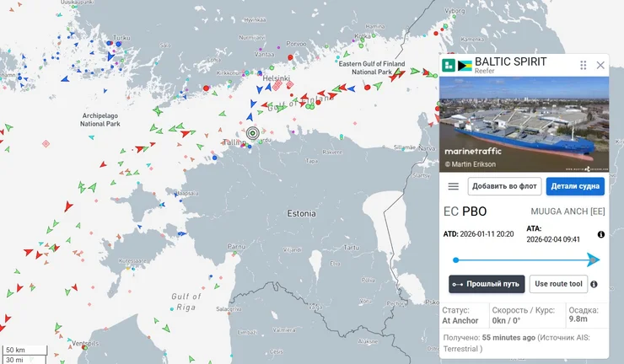This screenshot has height=364, width=624.
Task: Click the Добавить во флот button
Action: tap(504, 186)
